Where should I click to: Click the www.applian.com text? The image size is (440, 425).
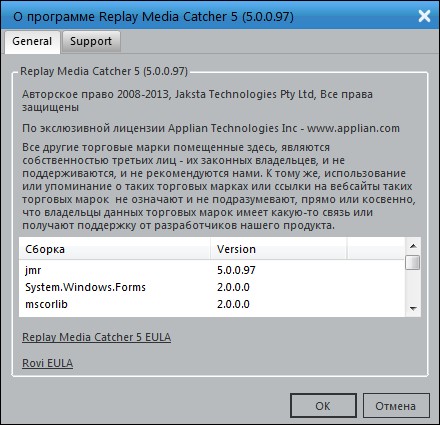click(x=353, y=128)
